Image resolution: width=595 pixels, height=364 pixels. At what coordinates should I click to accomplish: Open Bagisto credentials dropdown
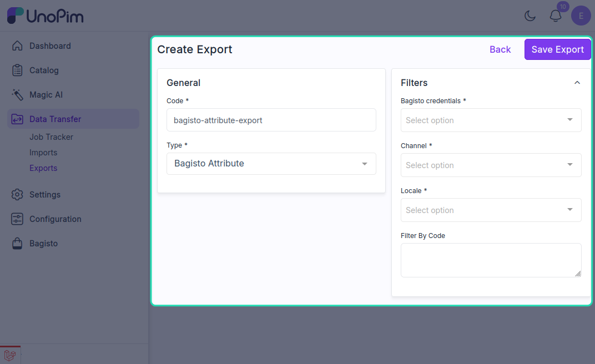491,120
